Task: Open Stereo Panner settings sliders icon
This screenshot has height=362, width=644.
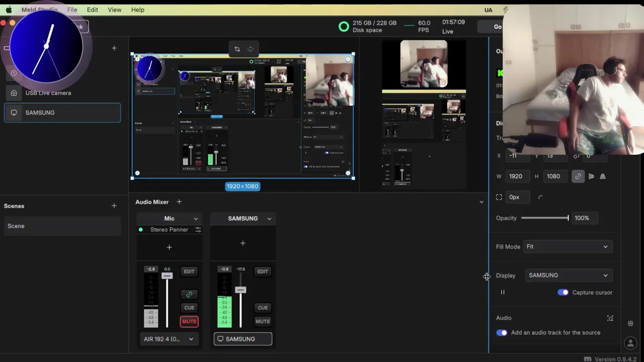Action: (x=198, y=230)
